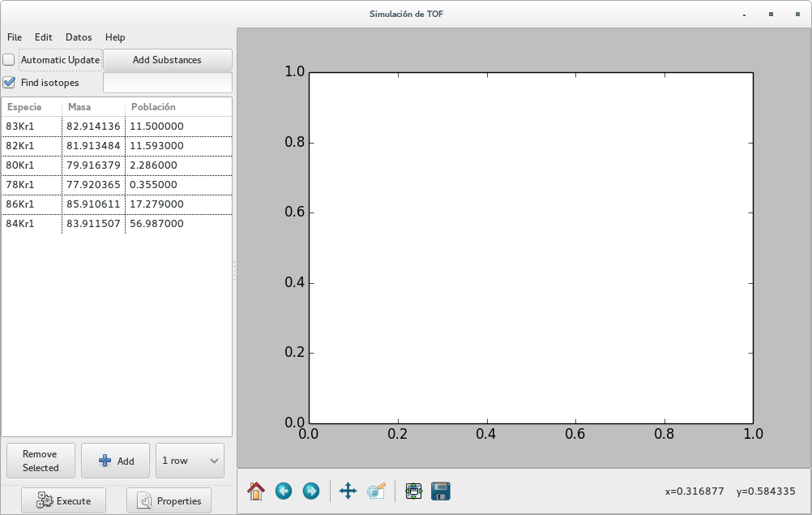Screen dimensions: 812x515
Task: Click the Add Substances button
Action: [167, 59]
